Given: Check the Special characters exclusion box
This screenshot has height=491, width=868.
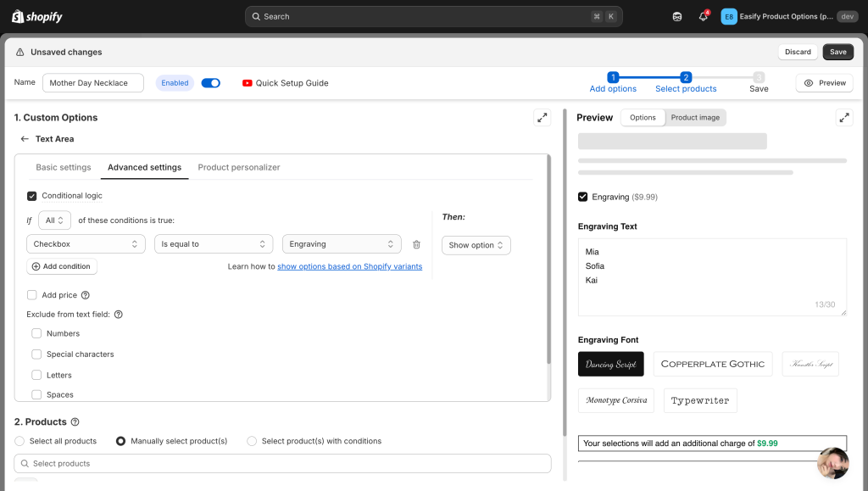Looking at the screenshot, I should click(36, 354).
